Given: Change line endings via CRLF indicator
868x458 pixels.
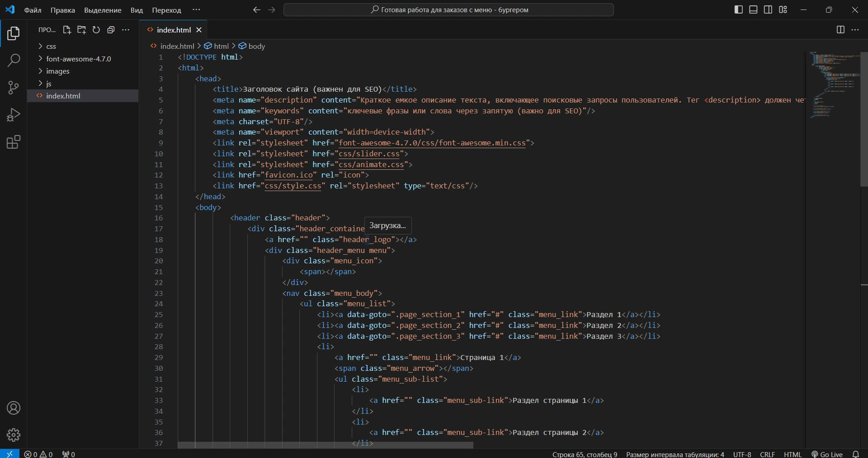Looking at the screenshot, I should (x=768, y=454).
